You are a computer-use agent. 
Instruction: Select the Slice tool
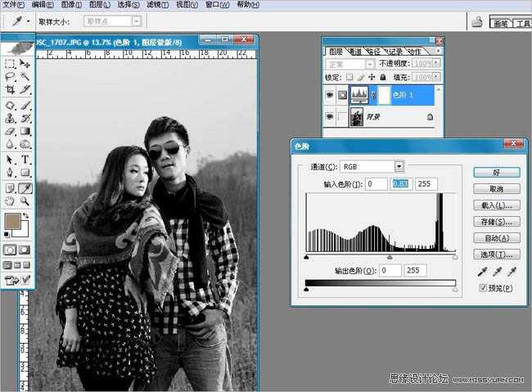[x=25, y=89]
